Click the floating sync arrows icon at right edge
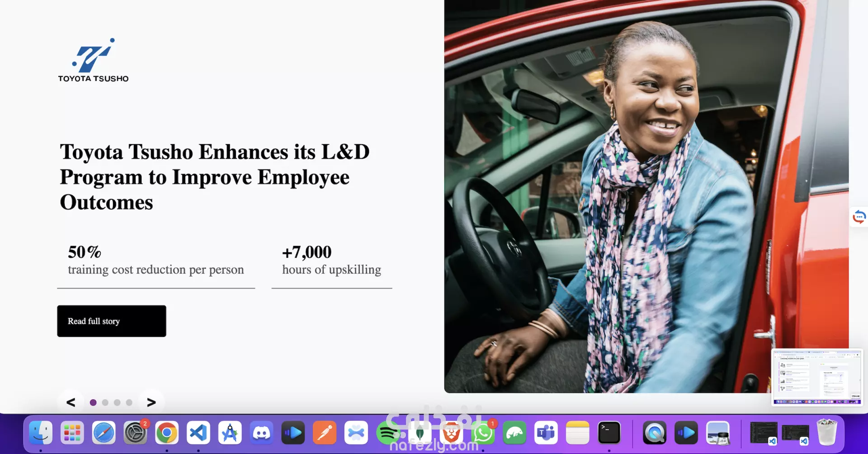 click(x=859, y=217)
